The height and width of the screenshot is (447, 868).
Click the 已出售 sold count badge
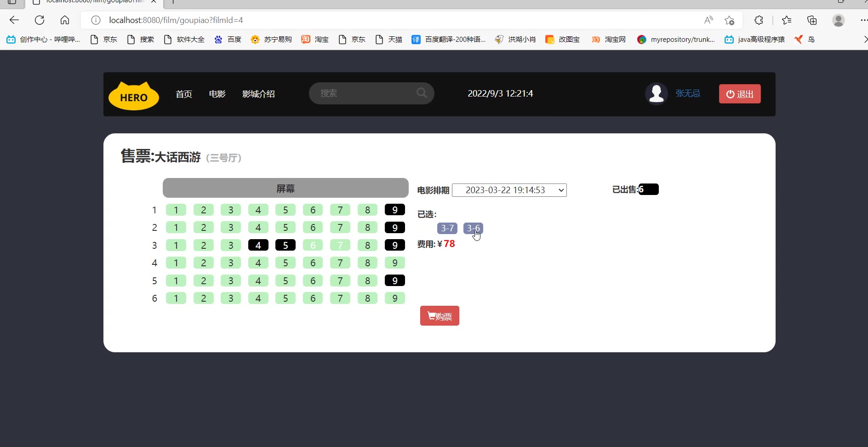[649, 189]
